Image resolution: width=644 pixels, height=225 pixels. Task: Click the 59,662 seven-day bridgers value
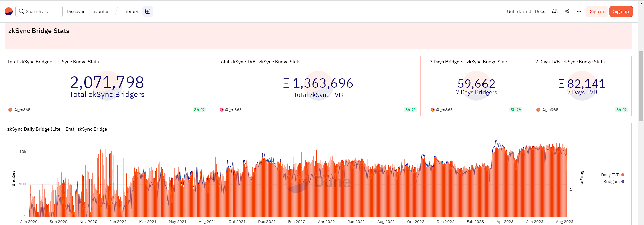[x=476, y=84]
